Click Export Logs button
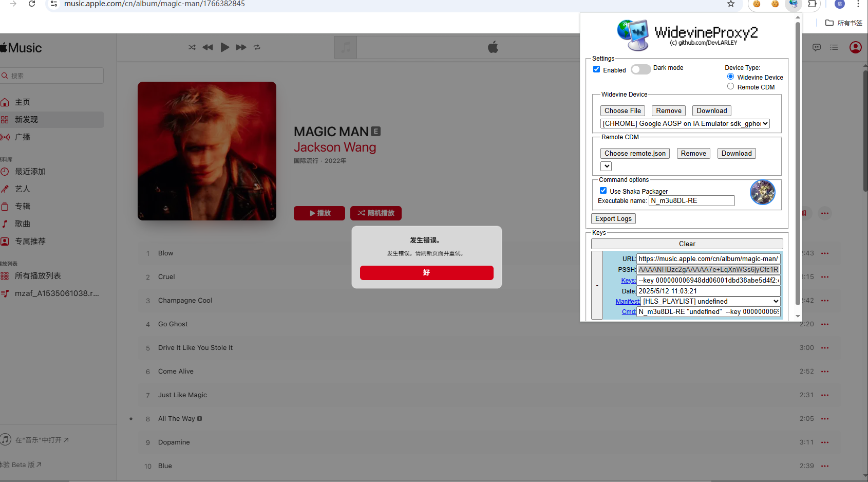Viewport: 868px width, 482px height. (613, 218)
